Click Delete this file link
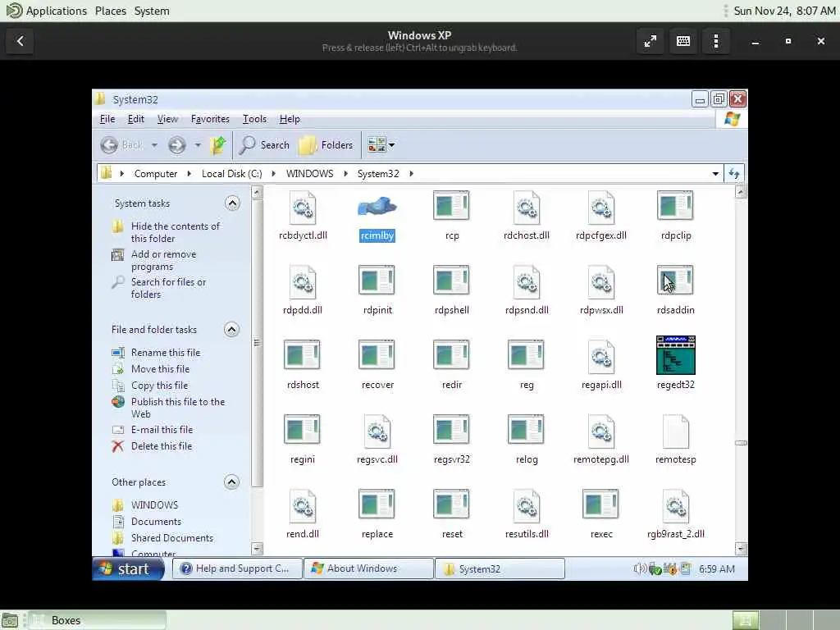The width and height of the screenshot is (840, 630). [x=162, y=446]
